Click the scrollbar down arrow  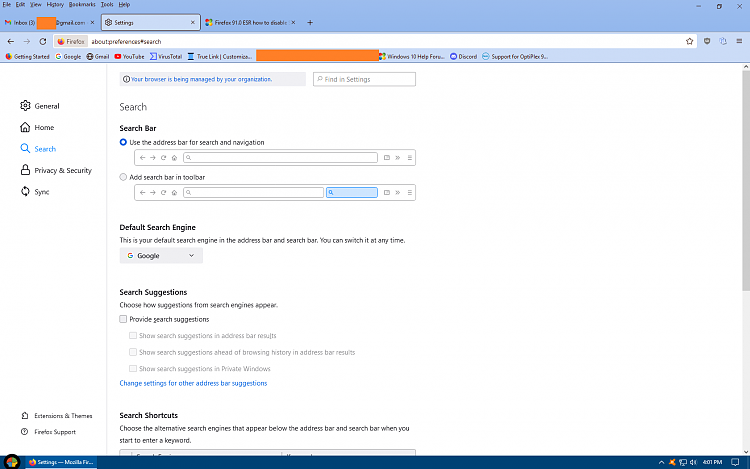click(746, 452)
